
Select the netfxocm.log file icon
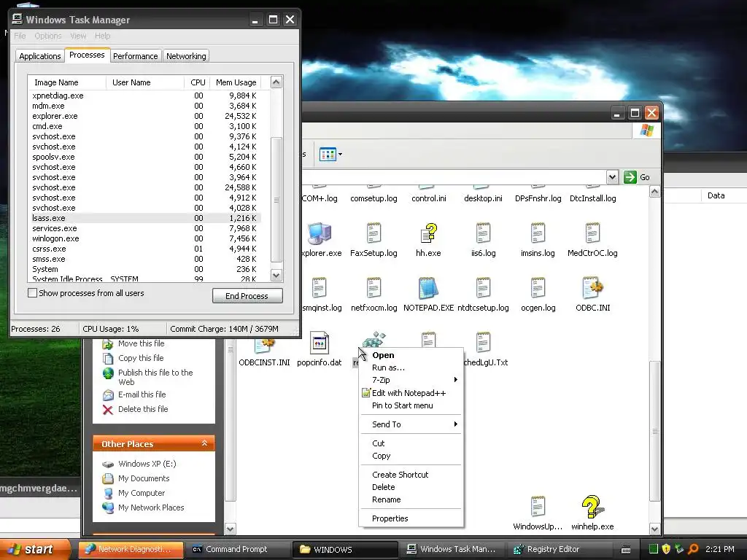coord(373,289)
